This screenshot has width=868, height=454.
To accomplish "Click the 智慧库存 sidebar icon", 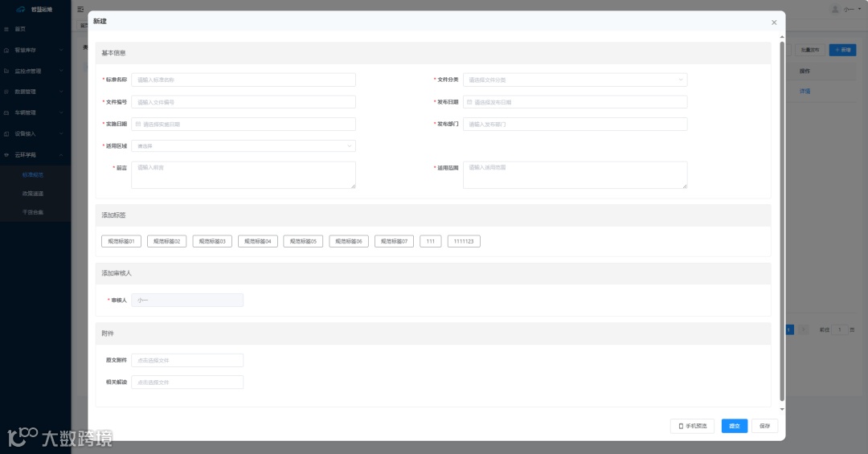I will point(6,50).
